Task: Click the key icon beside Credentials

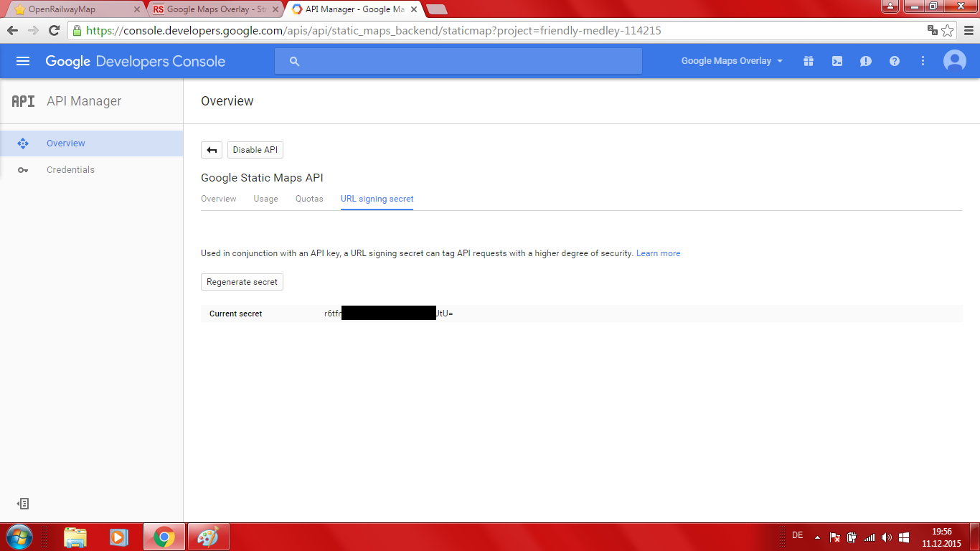Action: 23,170
